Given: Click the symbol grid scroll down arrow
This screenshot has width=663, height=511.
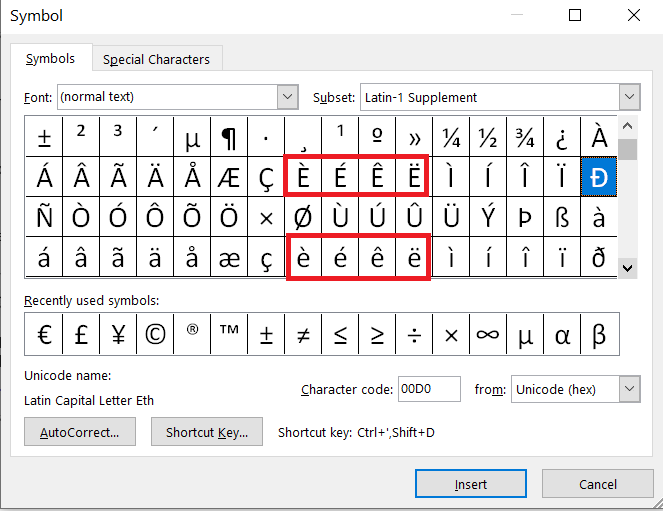Looking at the screenshot, I should click(x=627, y=268).
